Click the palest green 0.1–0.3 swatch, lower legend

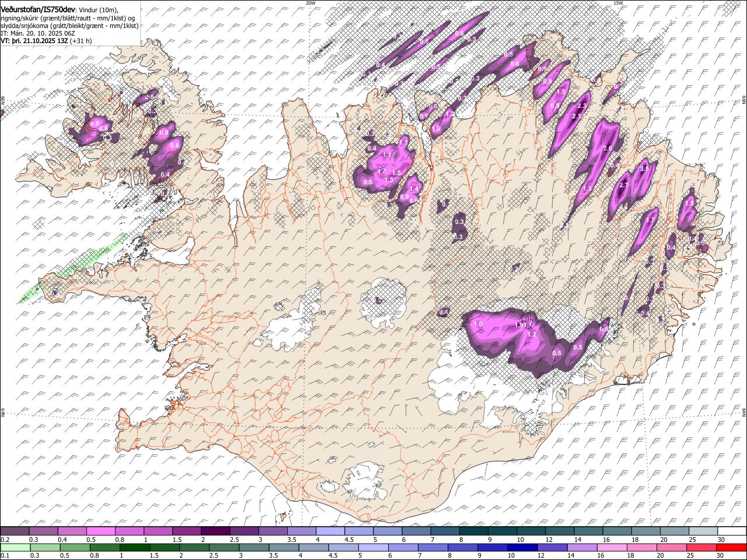pyautogui.click(x=15, y=547)
